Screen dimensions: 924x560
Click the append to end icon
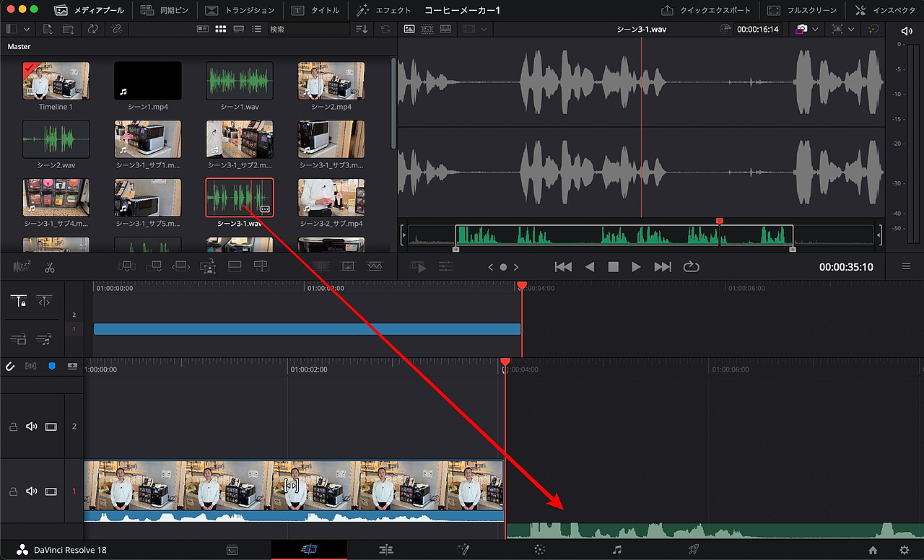(154, 266)
